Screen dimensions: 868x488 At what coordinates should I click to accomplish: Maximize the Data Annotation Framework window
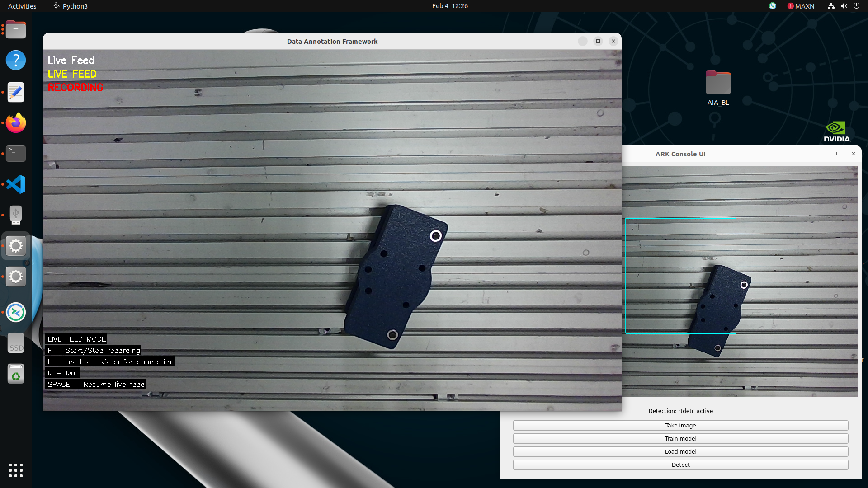coord(598,41)
